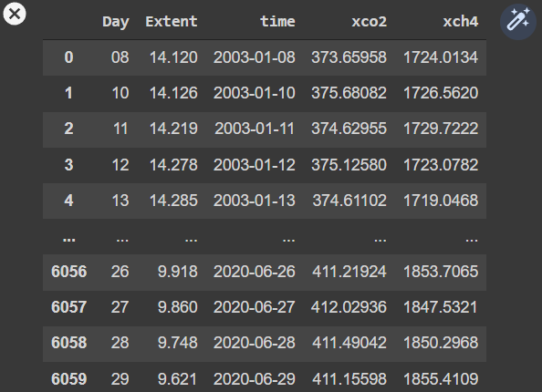The height and width of the screenshot is (392, 542).
Task: Click row index 0
Action: (x=68, y=57)
